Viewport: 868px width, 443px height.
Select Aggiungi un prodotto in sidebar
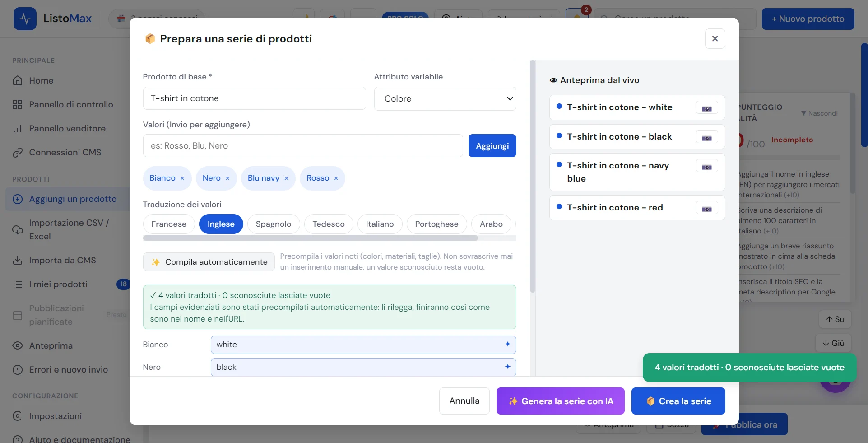pyautogui.click(x=68, y=199)
